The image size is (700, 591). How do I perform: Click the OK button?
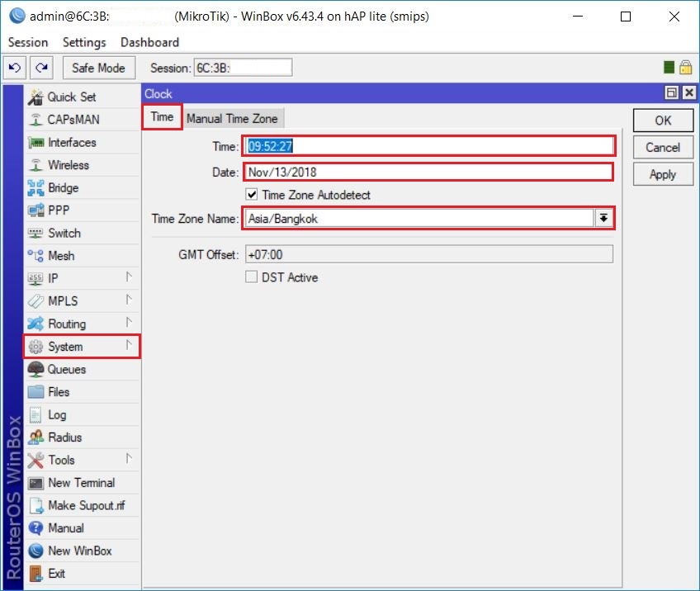coord(663,121)
